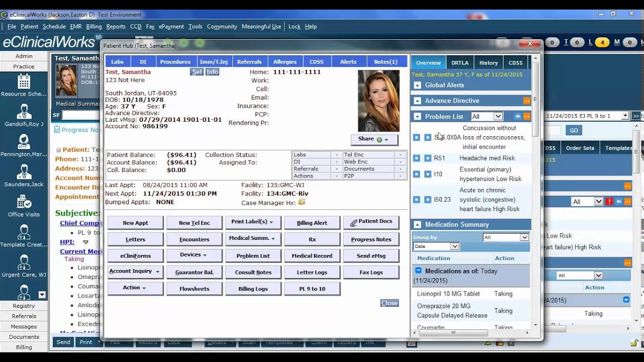Click the red exclamation icon in background panel
The width and height of the screenshot is (644, 362).
pos(609,202)
